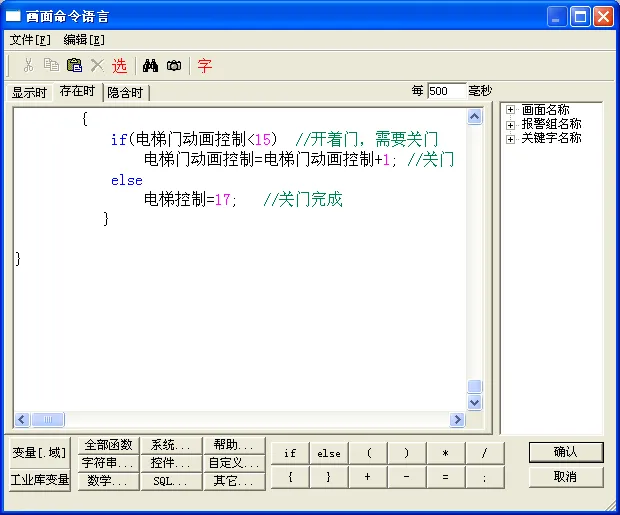The width and height of the screenshot is (620, 515).
Task: Click the Paste clipboard icon
Action: click(74, 65)
